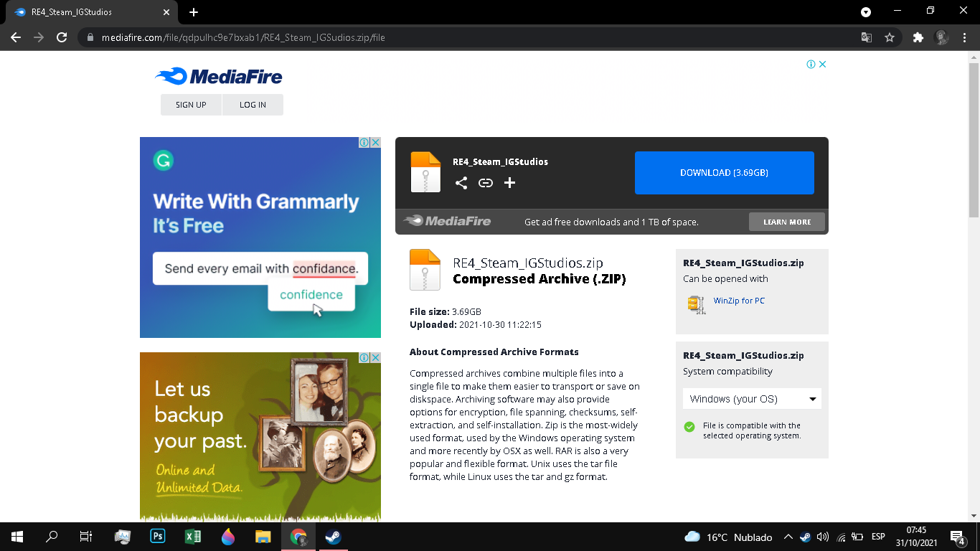Launch Photoshop from the taskbar
This screenshot has width=980, height=551.
click(158, 537)
